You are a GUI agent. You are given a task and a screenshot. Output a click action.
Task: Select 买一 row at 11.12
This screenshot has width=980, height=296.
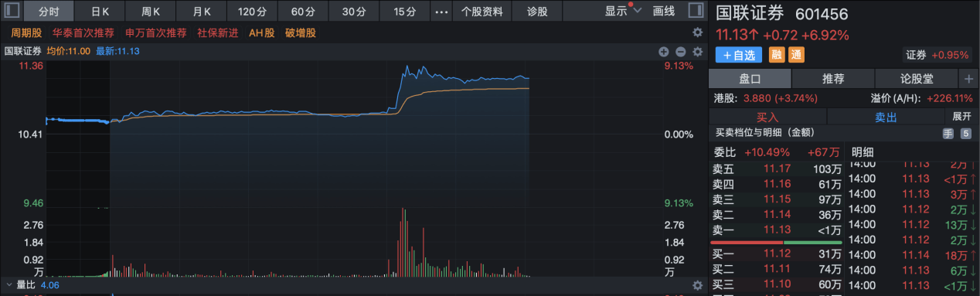point(778,254)
